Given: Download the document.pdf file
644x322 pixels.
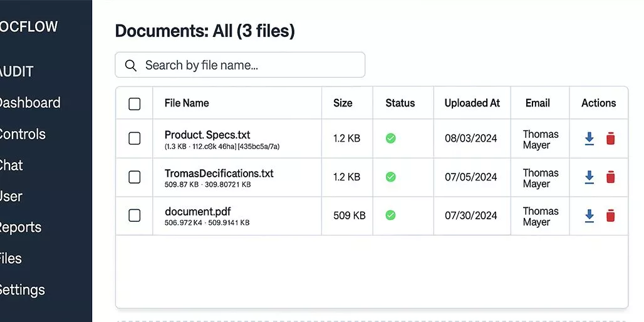Looking at the screenshot, I should pyautogui.click(x=589, y=216).
